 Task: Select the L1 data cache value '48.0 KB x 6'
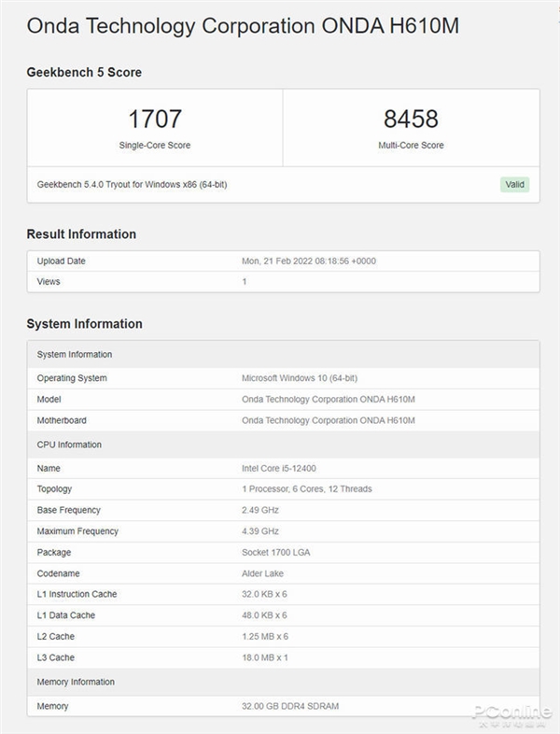pos(264,615)
